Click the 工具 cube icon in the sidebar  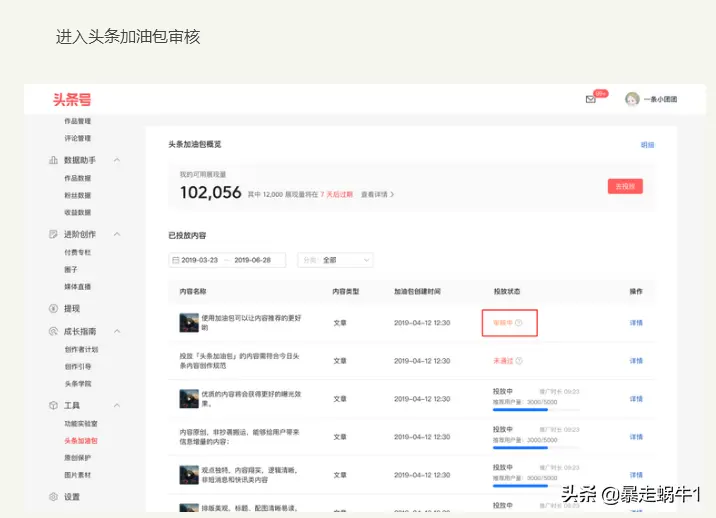(53, 406)
